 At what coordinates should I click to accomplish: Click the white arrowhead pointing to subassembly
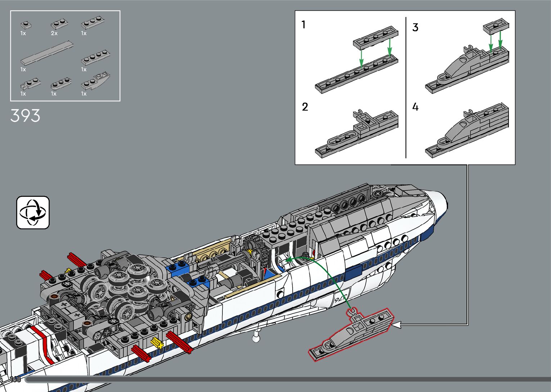coord(396,325)
